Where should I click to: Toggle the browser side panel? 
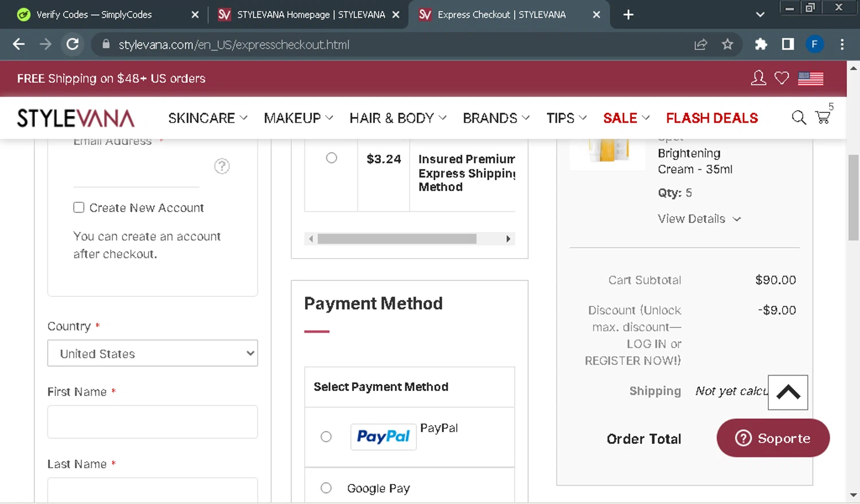[x=788, y=44]
